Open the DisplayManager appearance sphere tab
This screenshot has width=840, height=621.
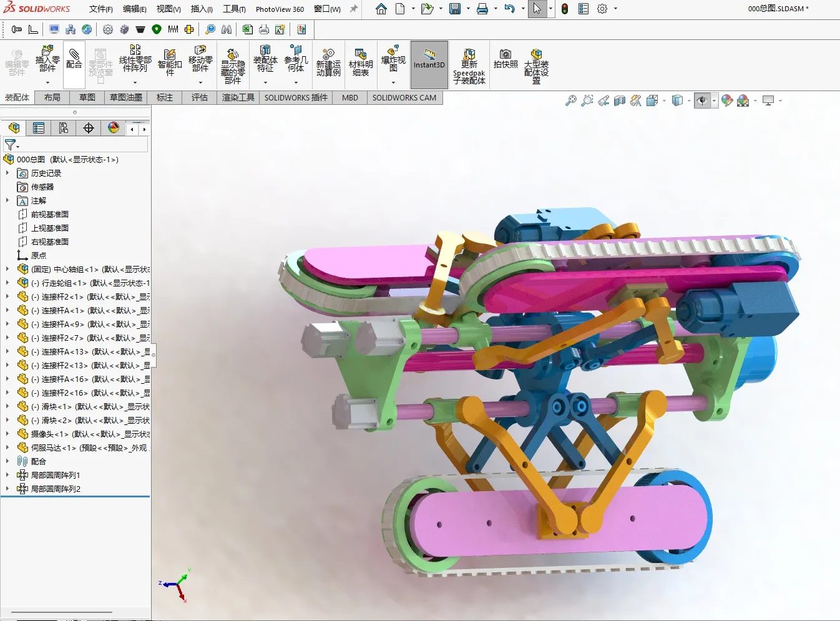114,128
